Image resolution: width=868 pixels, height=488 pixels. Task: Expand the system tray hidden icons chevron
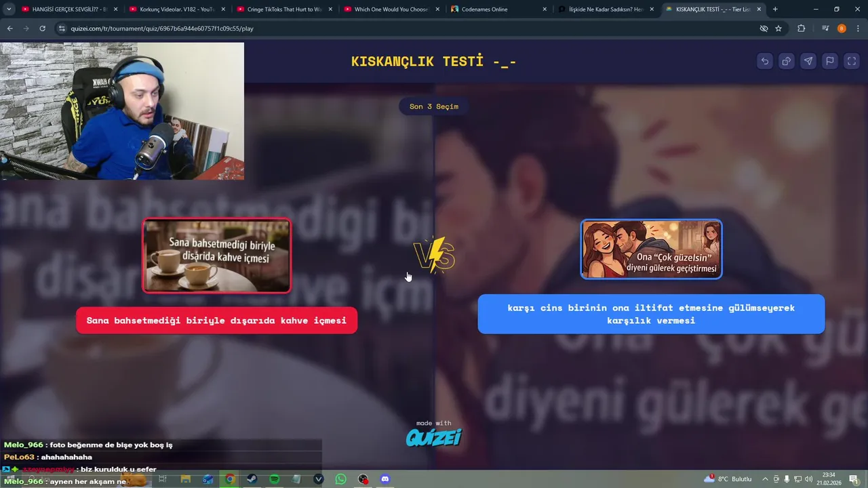[765, 479]
